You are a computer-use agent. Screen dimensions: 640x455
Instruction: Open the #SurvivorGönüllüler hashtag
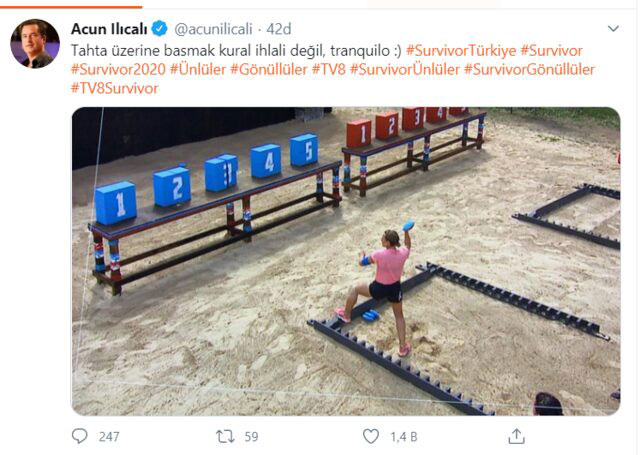529,69
